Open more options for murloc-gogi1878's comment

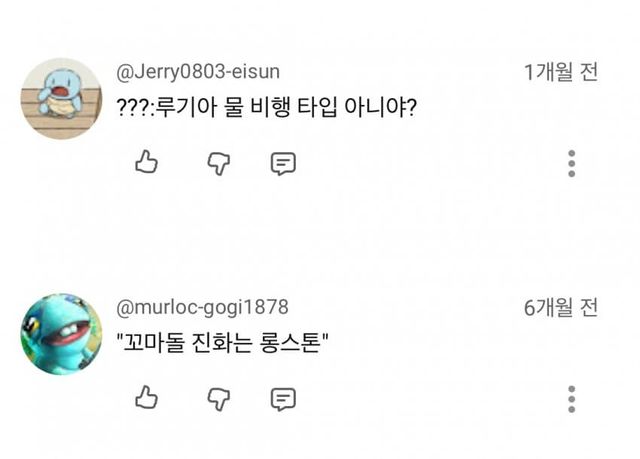click(x=571, y=398)
